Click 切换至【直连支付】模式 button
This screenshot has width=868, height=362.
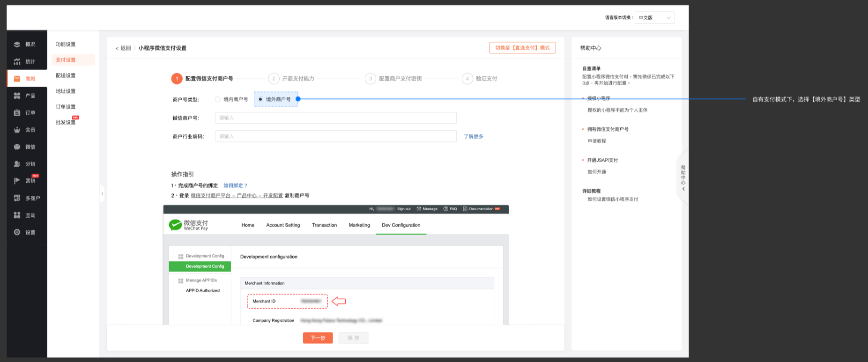(522, 48)
